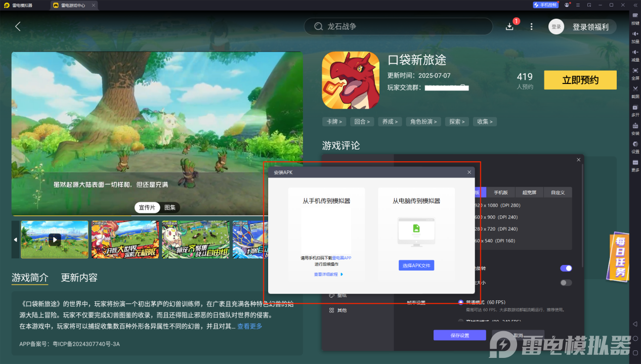Open the three-dot options menu
The image size is (641, 364).
point(531,26)
